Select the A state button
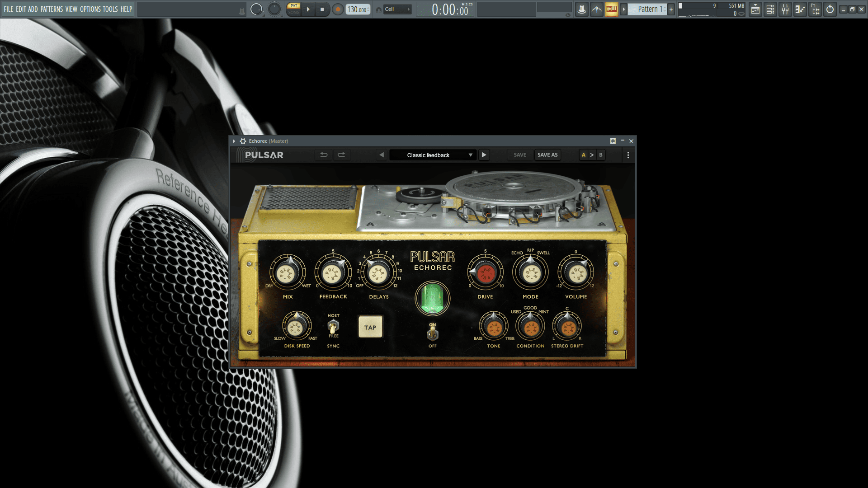The image size is (868, 488). tap(584, 155)
